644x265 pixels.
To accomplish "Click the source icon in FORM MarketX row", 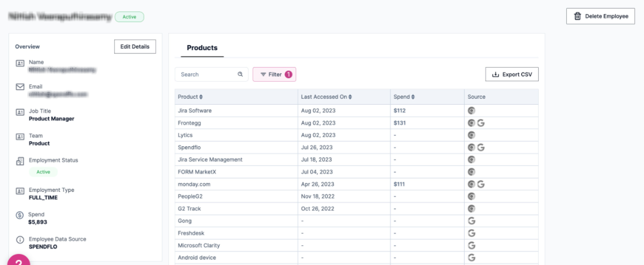I will coord(471,172).
